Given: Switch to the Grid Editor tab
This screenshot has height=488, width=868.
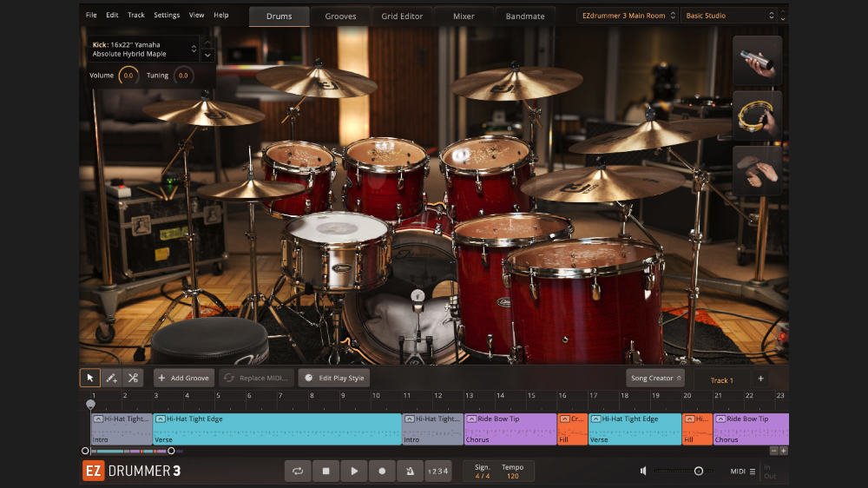Looking at the screenshot, I should [402, 16].
